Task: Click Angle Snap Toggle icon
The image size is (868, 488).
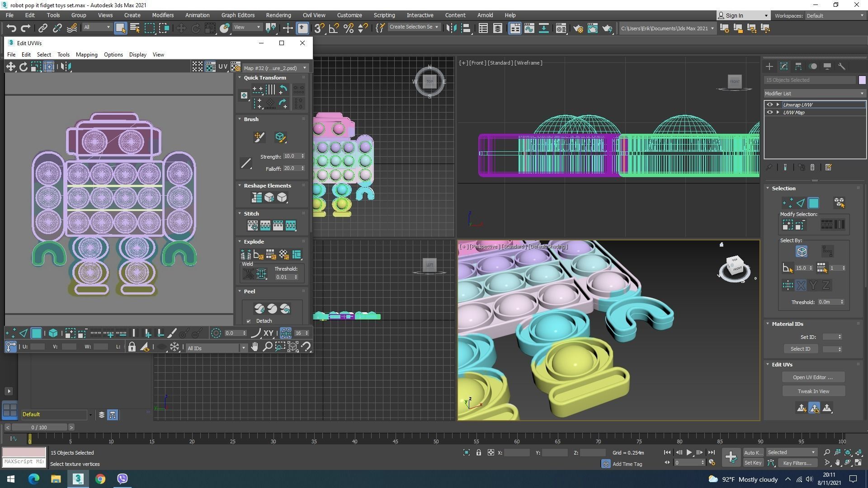Action: coord(334,28)
